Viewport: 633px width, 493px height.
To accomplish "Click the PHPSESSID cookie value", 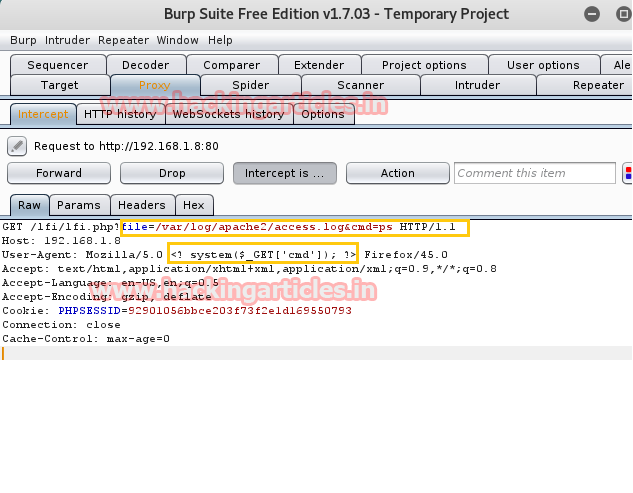I will [x=240, y=311].
